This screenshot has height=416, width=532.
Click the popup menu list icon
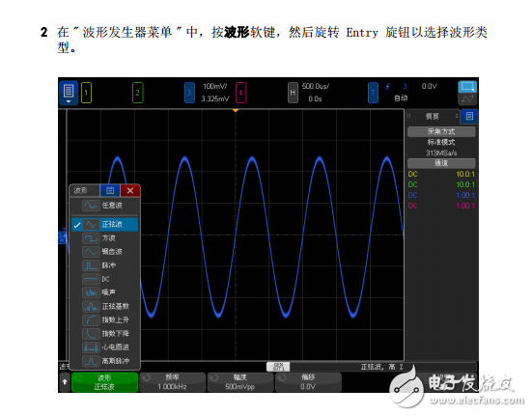tap(110, 190)
